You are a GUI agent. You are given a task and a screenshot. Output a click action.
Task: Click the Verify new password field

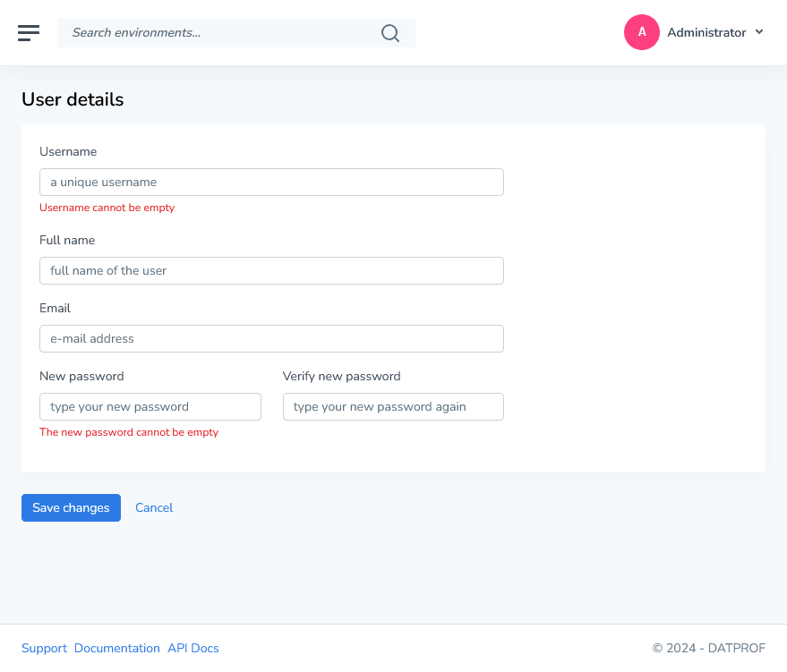pyautogui.click(x=393, y=407)
